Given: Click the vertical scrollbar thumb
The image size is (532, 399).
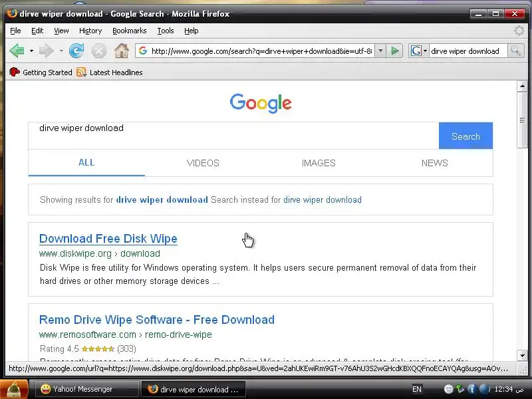Looking at the screenshot, I should (x=523, y=120).
